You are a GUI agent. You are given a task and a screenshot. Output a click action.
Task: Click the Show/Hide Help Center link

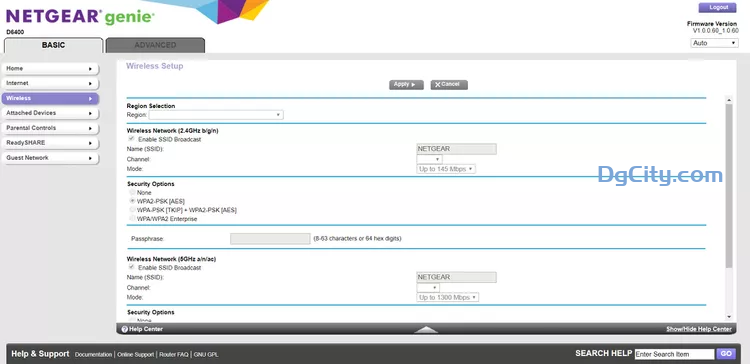[x=698, y=329]
